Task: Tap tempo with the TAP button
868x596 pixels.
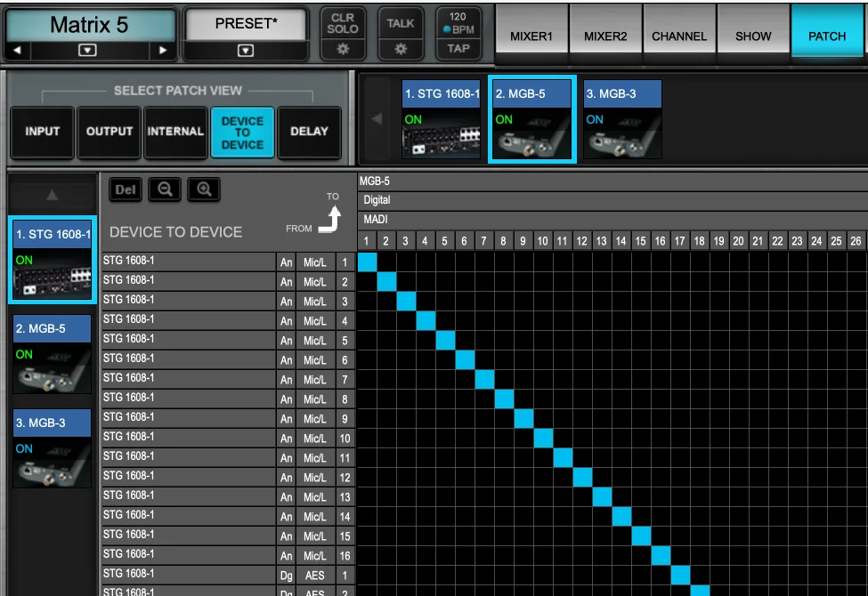Action: pos(458,49)
